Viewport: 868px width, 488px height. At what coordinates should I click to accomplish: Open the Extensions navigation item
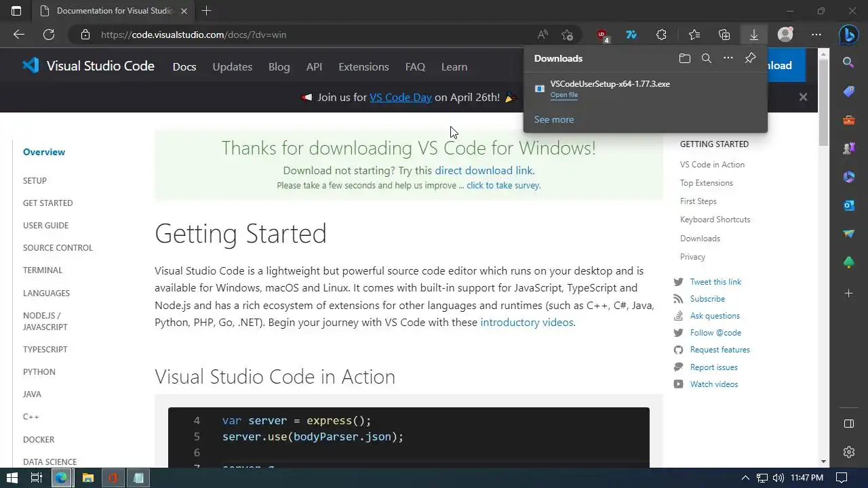[x=363, y=66]
